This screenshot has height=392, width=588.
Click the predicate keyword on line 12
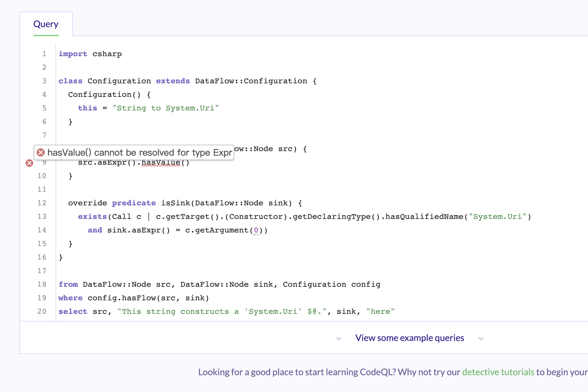134,203
